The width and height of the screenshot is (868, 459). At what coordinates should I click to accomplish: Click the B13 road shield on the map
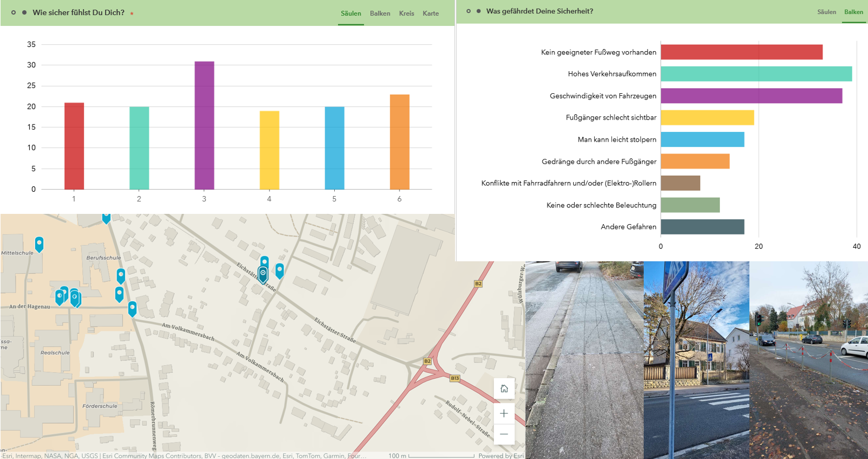[455, 378]
